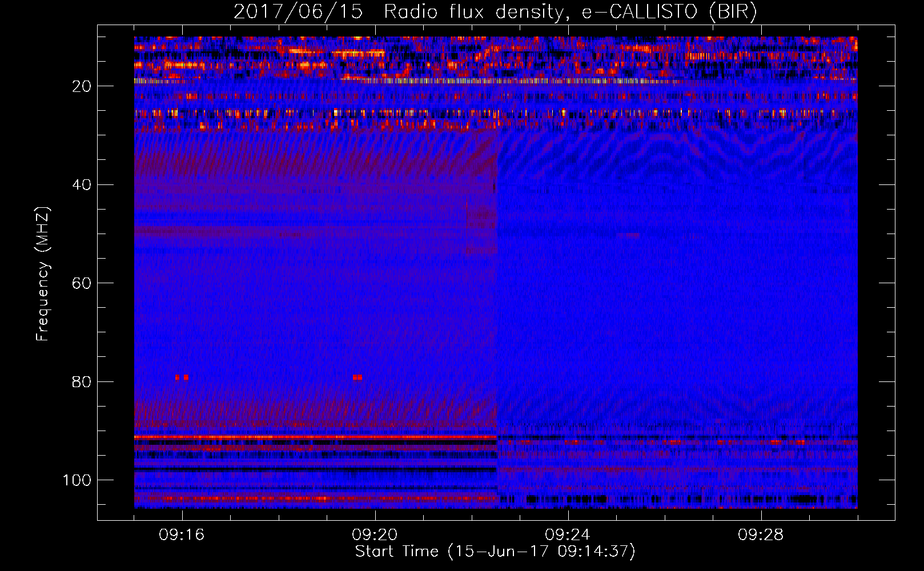Click the 09:24 time tick label

[568, 535]
